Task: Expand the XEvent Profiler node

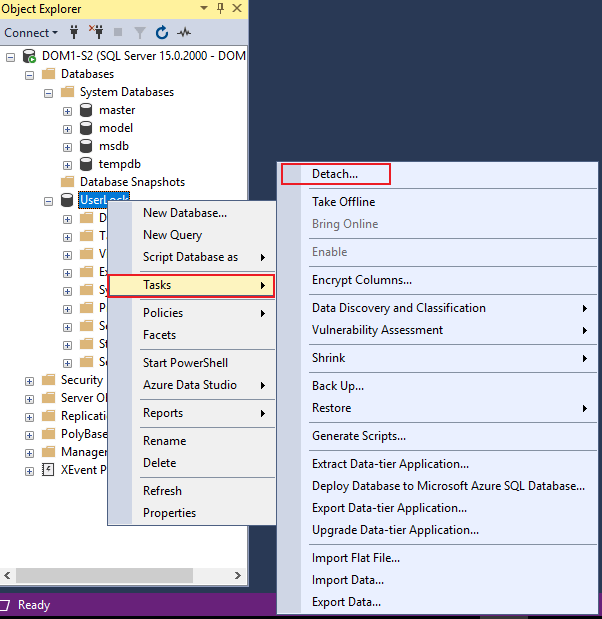Action: (x=30, y=471)
